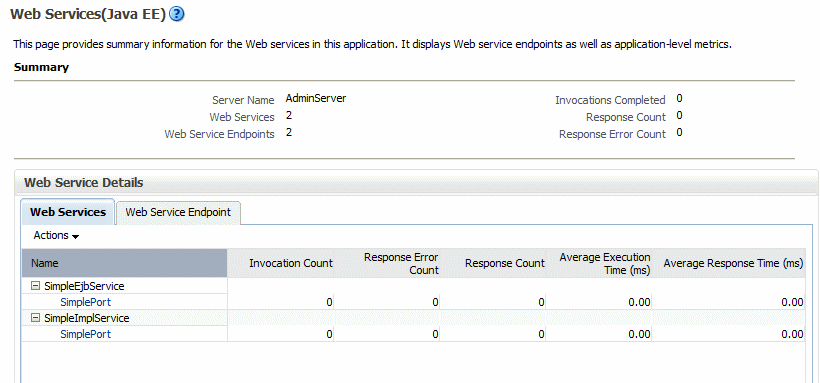
Task: Click the Invocations Completed value in Summary
Action: point(679,98)
